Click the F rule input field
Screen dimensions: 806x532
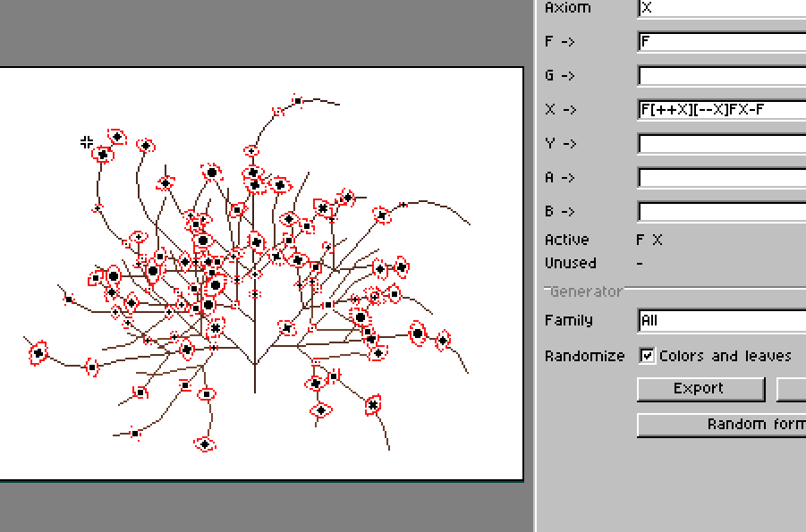click(x=722, y=42)
